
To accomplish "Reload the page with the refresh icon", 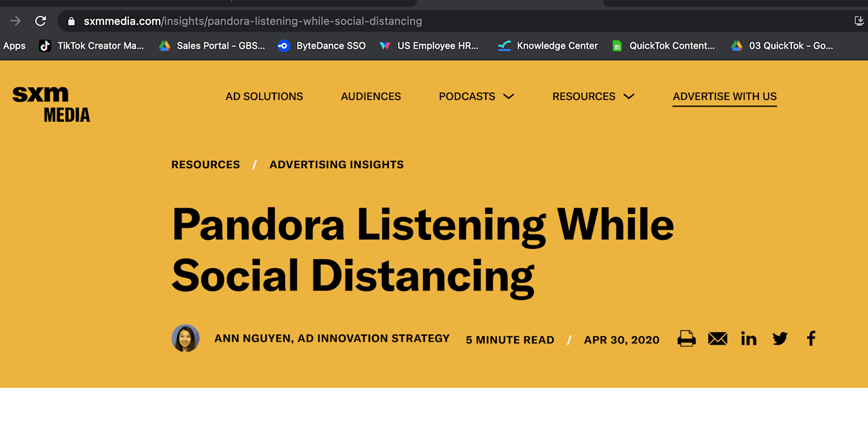I will coord(40,21).
